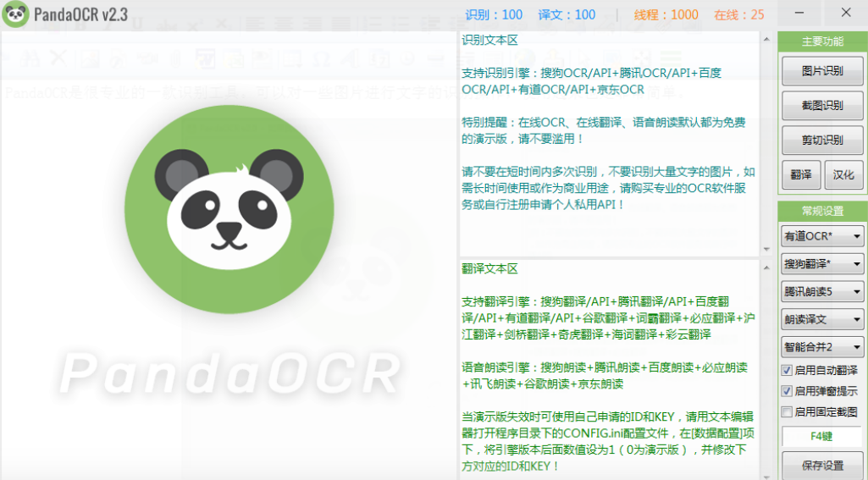
Task: Close the PandaOCR window
Action: point(846,14)
